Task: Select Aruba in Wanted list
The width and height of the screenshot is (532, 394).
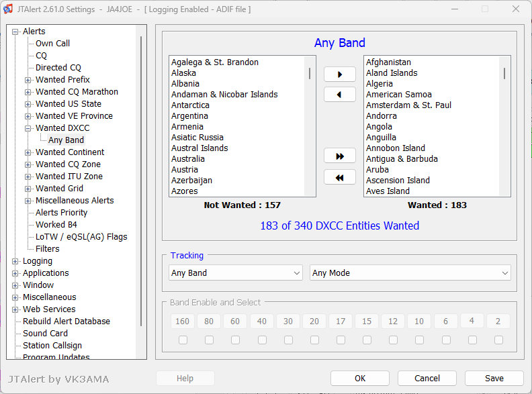Action: click(x=378, y=170)
